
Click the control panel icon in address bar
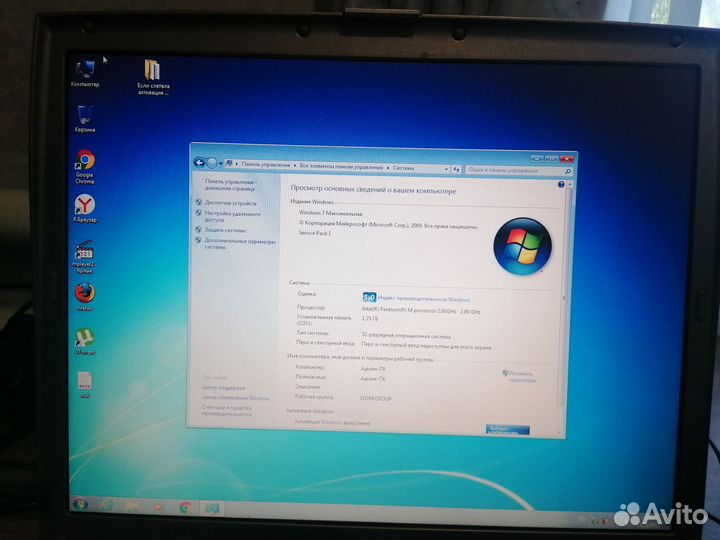coord(229,164)
